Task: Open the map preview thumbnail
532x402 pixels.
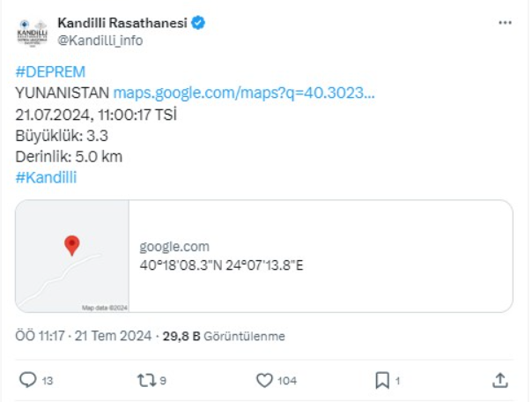Action: pos(72,256)
